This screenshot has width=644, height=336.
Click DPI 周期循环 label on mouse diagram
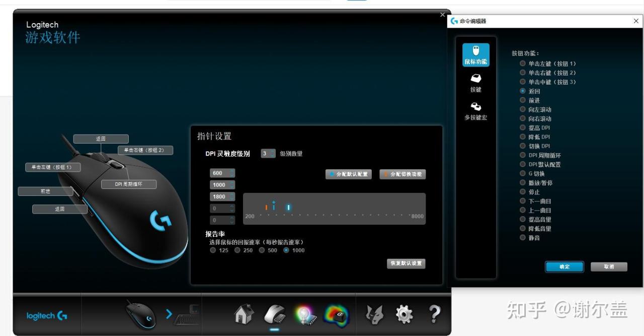click(x=129, y=184)
